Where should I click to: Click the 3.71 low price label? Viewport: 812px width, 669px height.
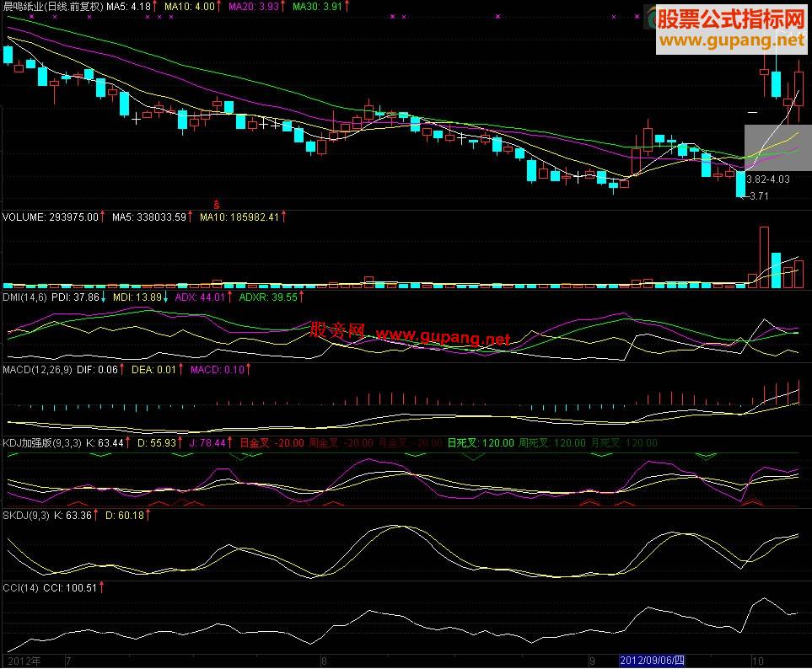click(759, 196)
